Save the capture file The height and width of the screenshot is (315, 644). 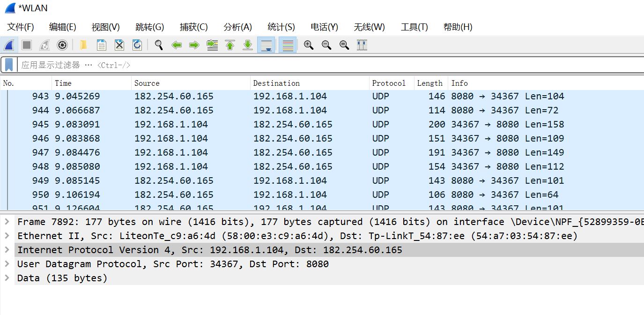(x=101, y=45)
